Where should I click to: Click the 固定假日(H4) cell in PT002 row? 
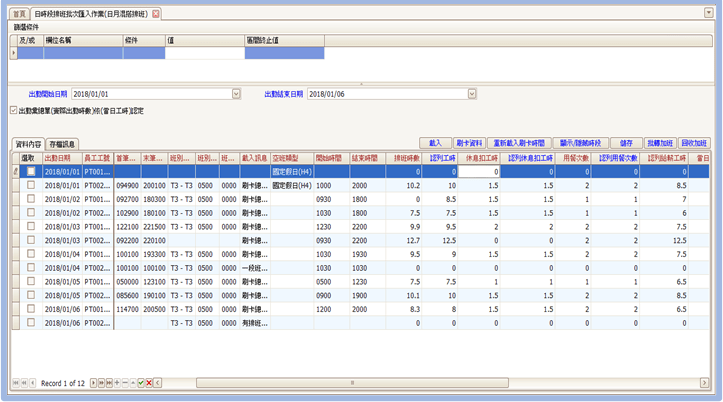click(292, 185)
